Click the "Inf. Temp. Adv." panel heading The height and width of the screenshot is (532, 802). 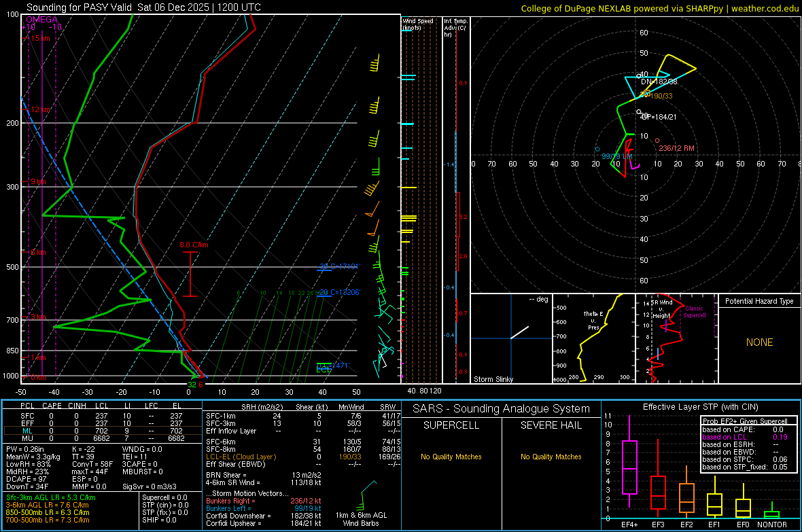tap(455, 28)
